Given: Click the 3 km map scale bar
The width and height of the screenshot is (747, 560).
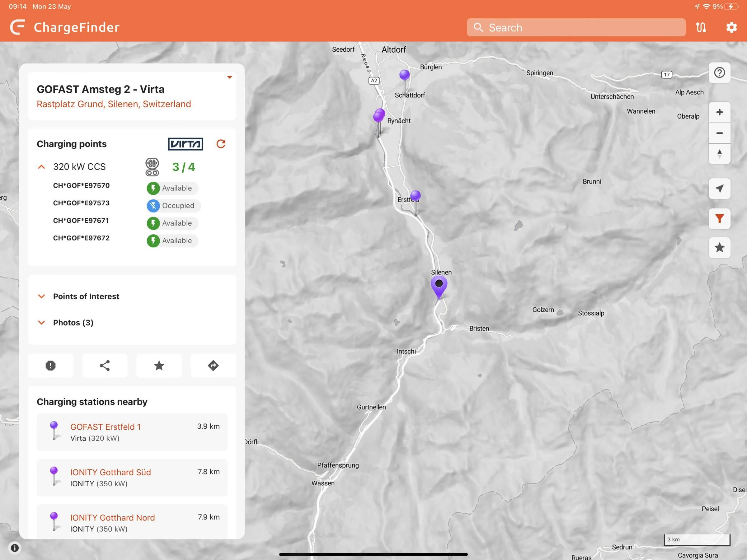Looking at the screenshot, I should [x=697, y=540].
